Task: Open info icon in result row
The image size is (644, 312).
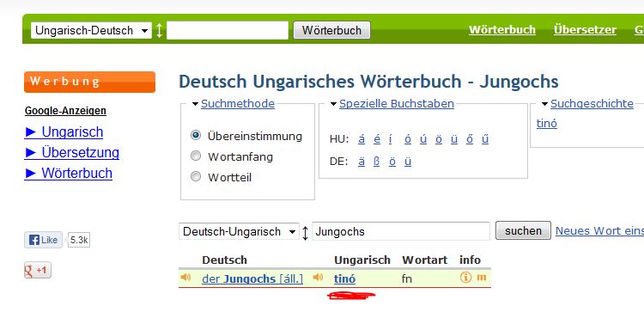Action: tap(465, 278)
